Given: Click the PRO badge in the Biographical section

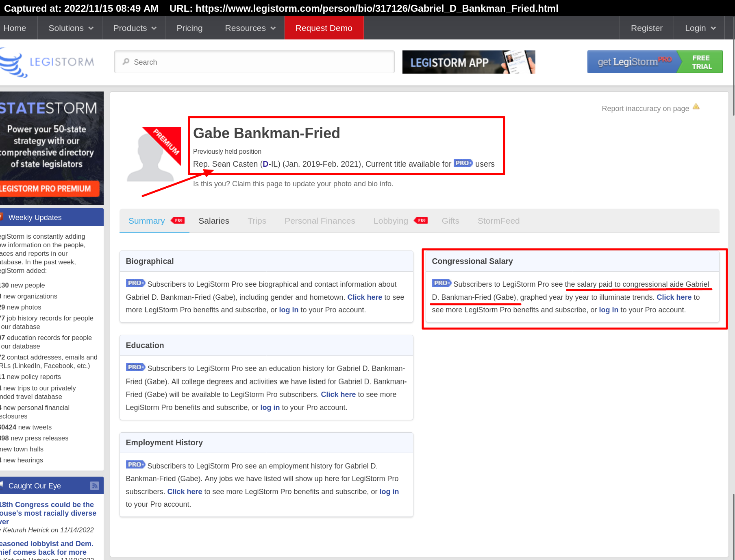Looking at the screenshot, I should pos(135,283).
